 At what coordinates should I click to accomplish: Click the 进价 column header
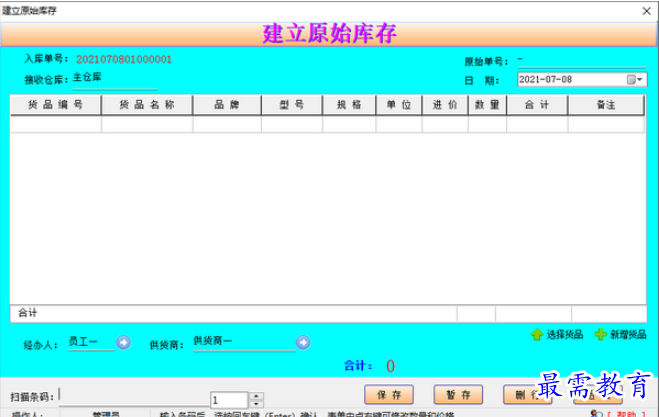(x=445, y=105)
